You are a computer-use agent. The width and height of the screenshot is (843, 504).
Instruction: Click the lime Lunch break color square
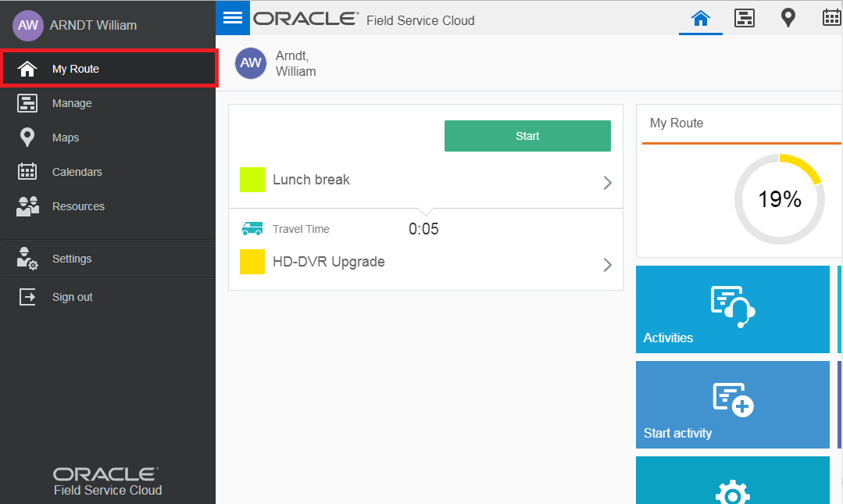tap(252, 180)
